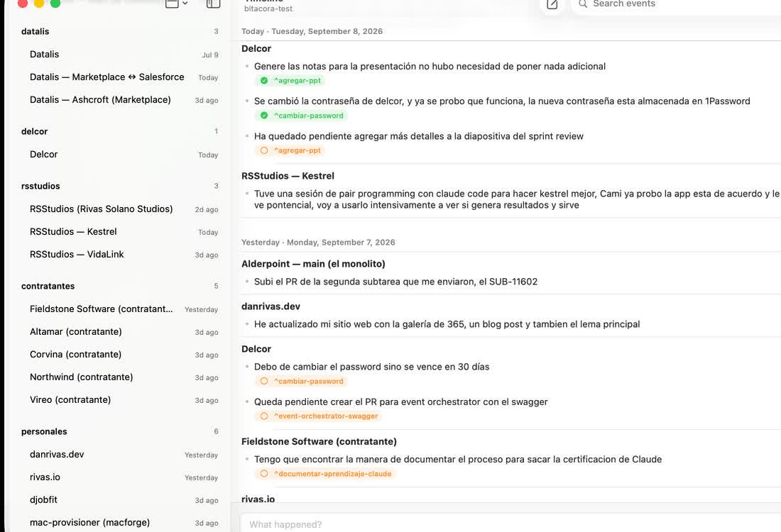
Task: Open Delcor heading under Yesterday
Action: point(256,350)
